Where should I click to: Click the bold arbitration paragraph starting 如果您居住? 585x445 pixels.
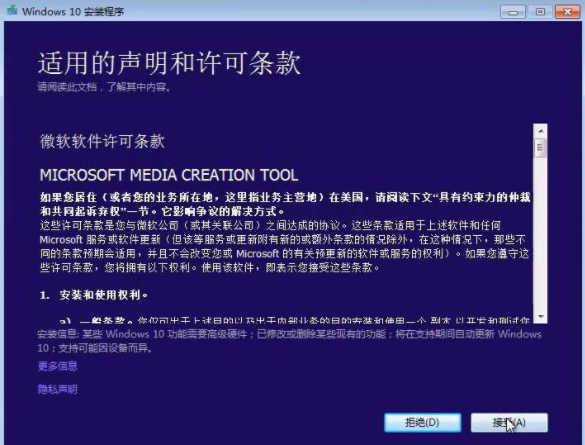point(285,204)
